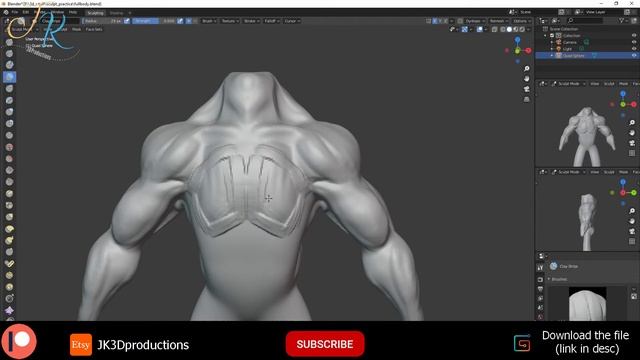Image resolution: width=640 pixels, height=360 pixels.
Task: Open the Mask menu in the main viewport
Action: pos(76,29)
